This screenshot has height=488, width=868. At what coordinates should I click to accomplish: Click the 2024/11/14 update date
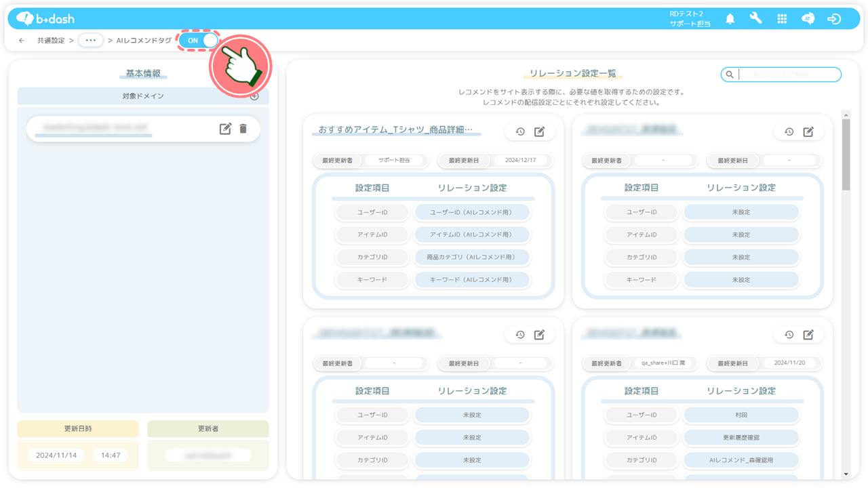[x=56, y=455]
